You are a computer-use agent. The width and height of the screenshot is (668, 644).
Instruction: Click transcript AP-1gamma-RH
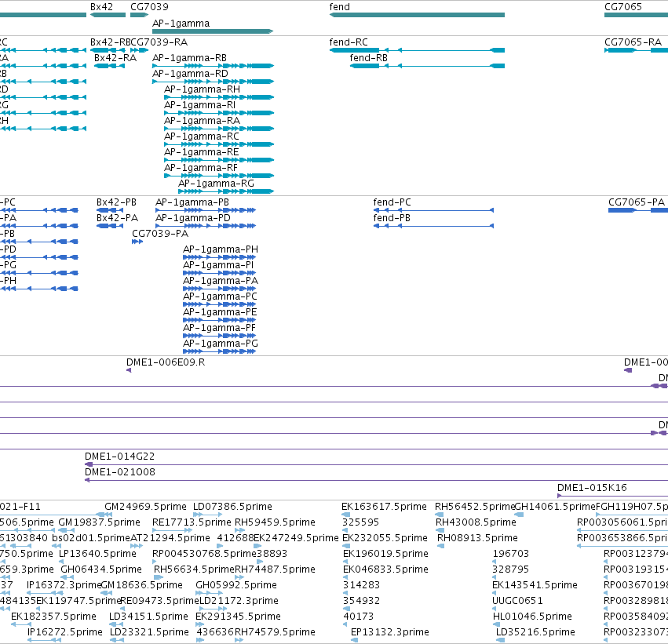pos(203,89)
